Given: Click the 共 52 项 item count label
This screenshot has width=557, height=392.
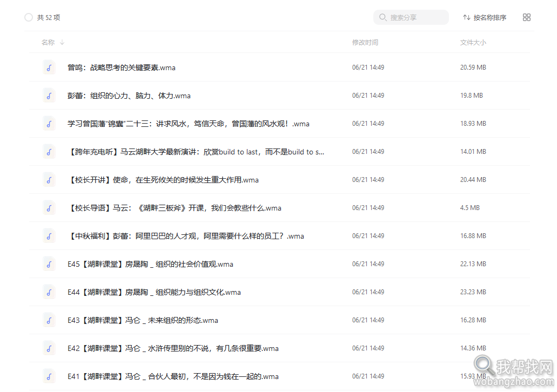Looking at the screenshot, I should point(49,17).
